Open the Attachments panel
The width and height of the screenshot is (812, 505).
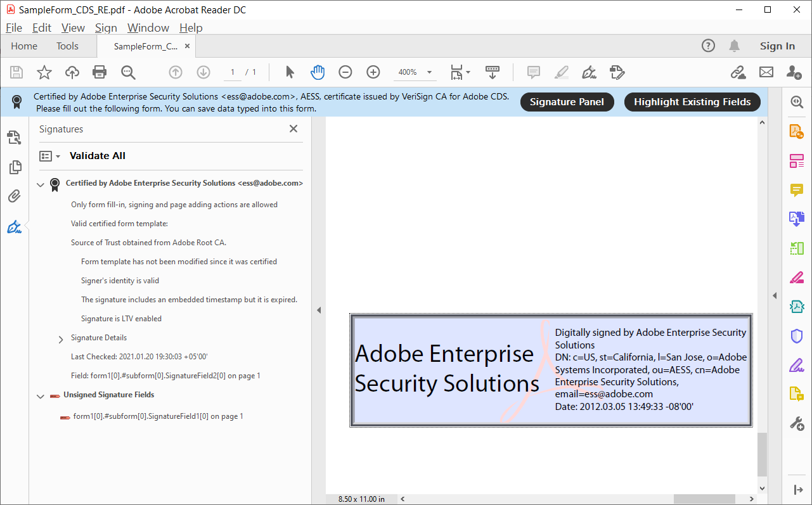14,196
